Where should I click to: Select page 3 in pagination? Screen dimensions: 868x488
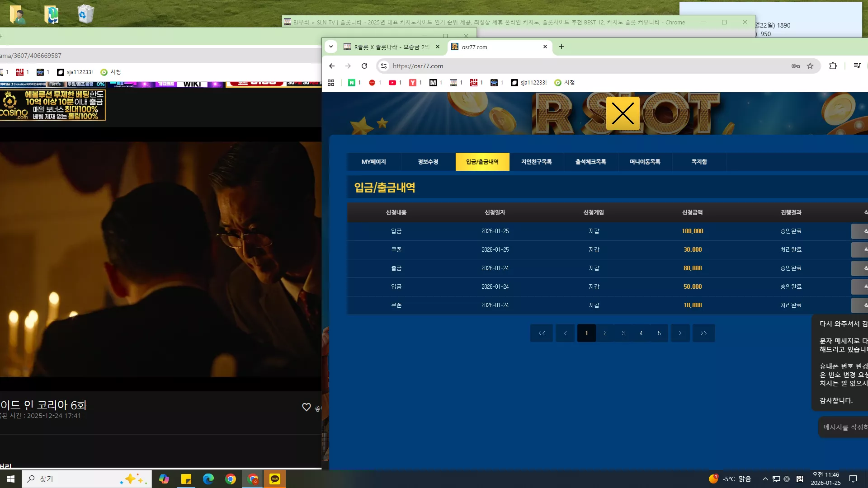click(x=623, y=333)
